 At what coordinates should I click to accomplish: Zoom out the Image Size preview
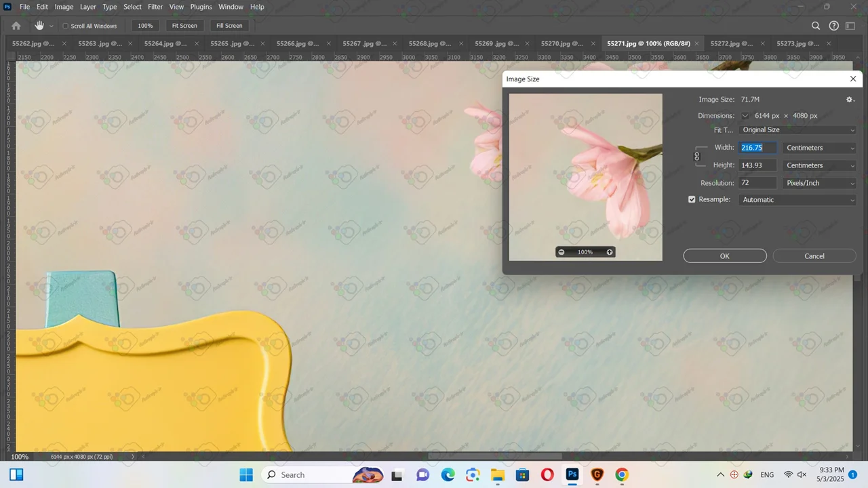pos(561,252)
